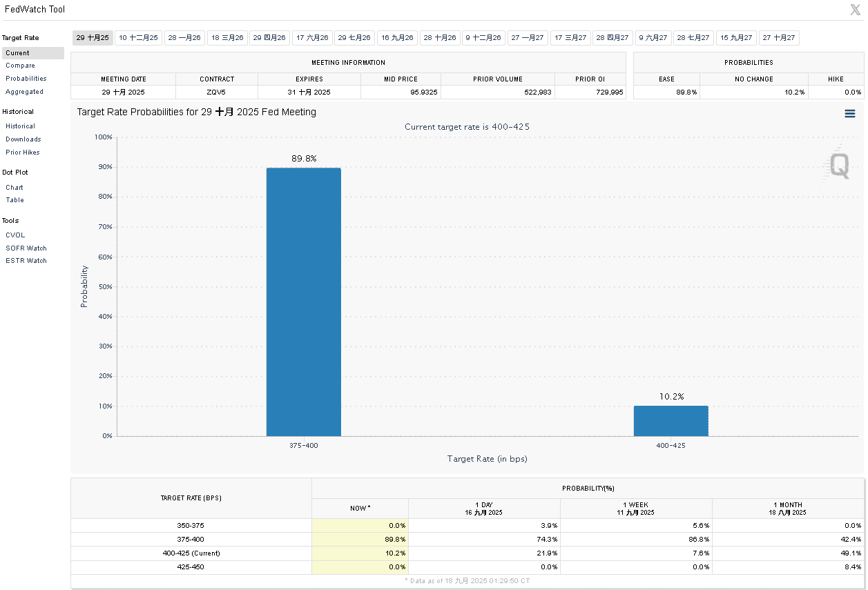Viewport: 868px width, 590px height.
Task: View Prior Hikes history
Action: pyautogui.click(x=23, y=153)
